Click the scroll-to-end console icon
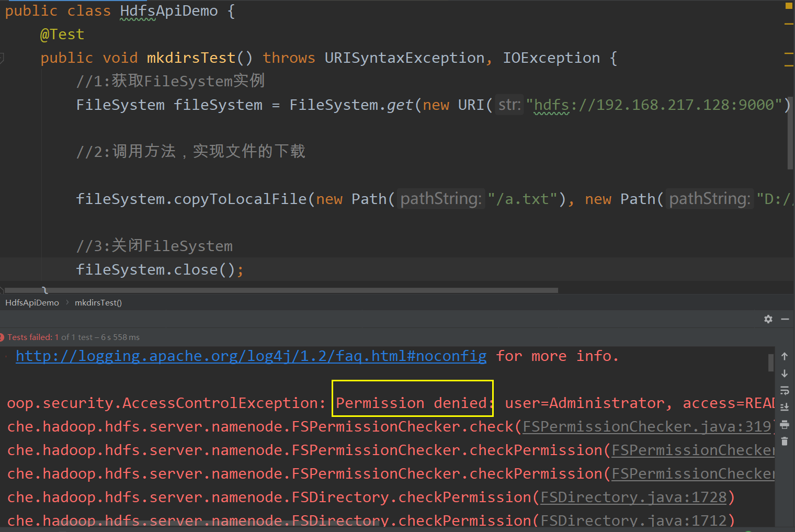The image size is (795, 532). [x=785, y=407]
